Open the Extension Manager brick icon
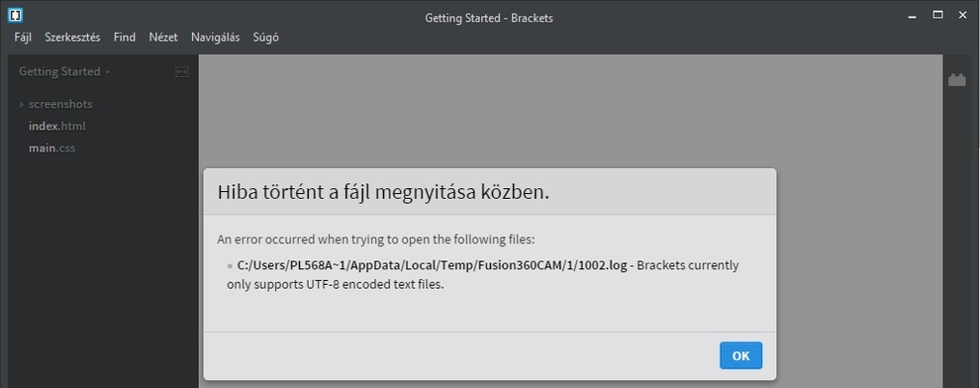 coord(957,80)
